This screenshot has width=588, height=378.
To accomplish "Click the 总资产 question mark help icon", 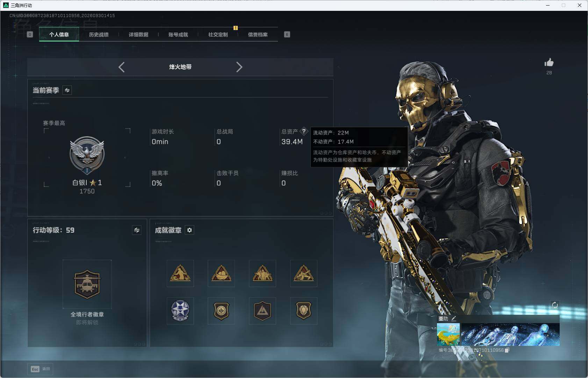I will coord(304,131).
